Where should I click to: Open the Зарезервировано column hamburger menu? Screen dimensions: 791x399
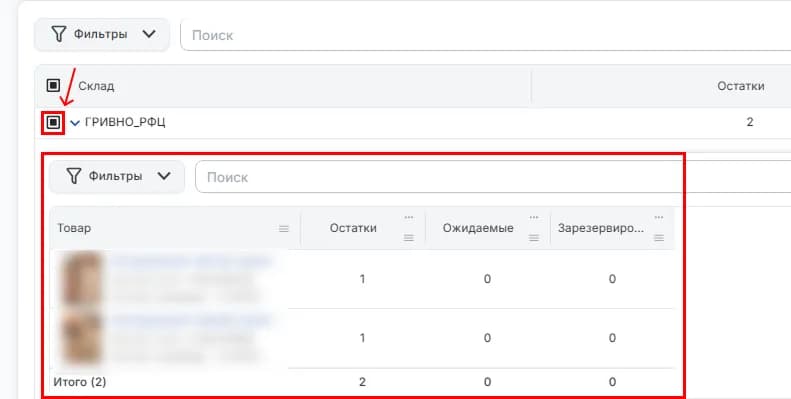point(659,238)
